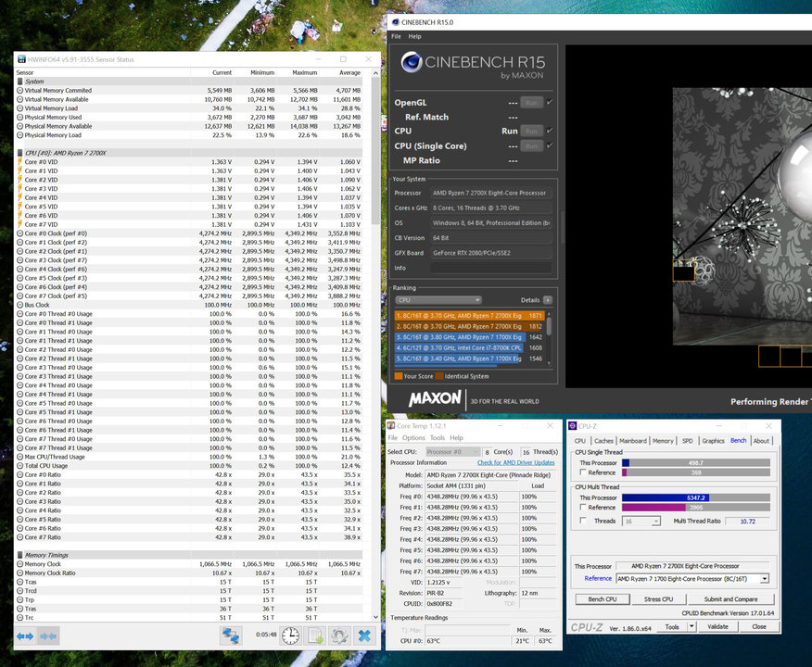The width and height of the screenshot is (812, 667).
Task: Open the Ranking CPU dropdown in Cinebench
Action: pos(438,300)
